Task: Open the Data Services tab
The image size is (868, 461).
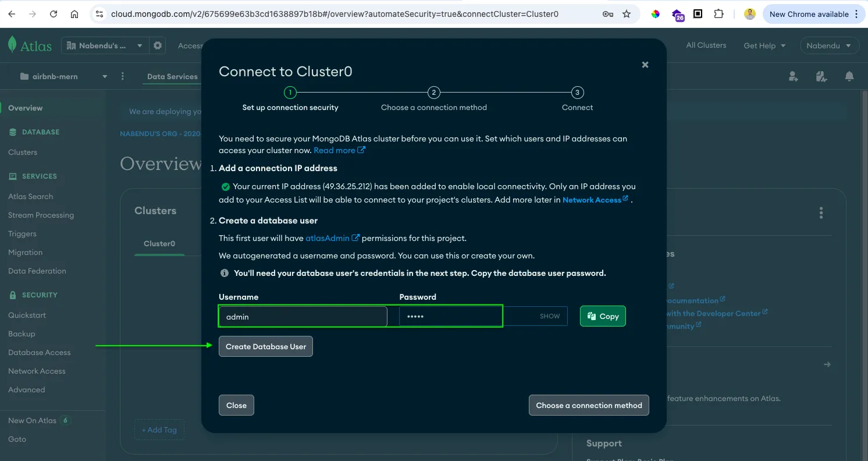Action: (172, 76)
